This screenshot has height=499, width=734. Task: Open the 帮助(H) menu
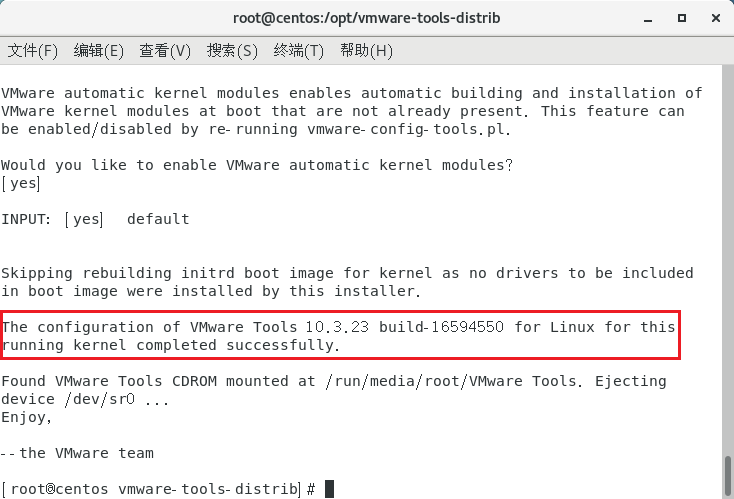coord(366,51)
